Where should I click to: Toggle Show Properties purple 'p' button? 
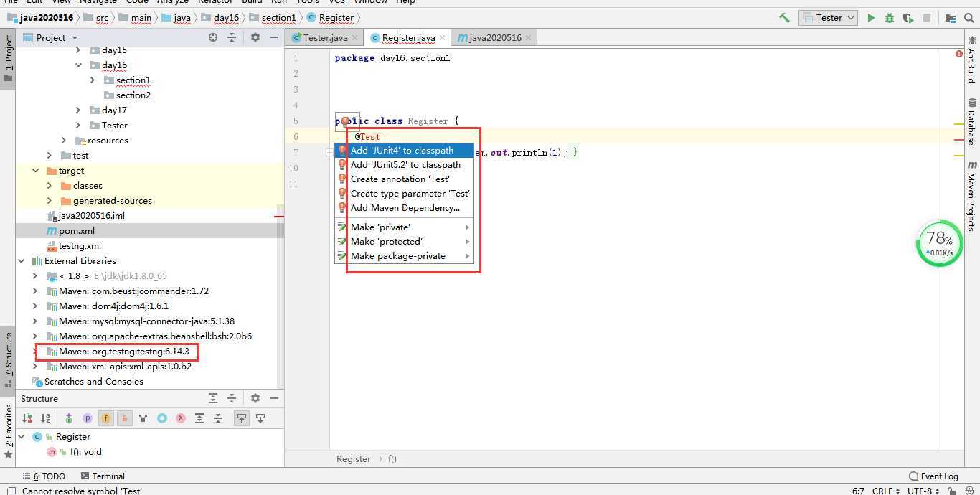88,418
